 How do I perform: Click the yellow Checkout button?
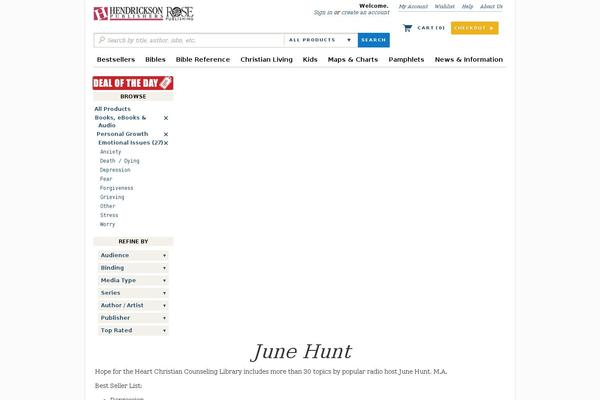pos(474,28)
